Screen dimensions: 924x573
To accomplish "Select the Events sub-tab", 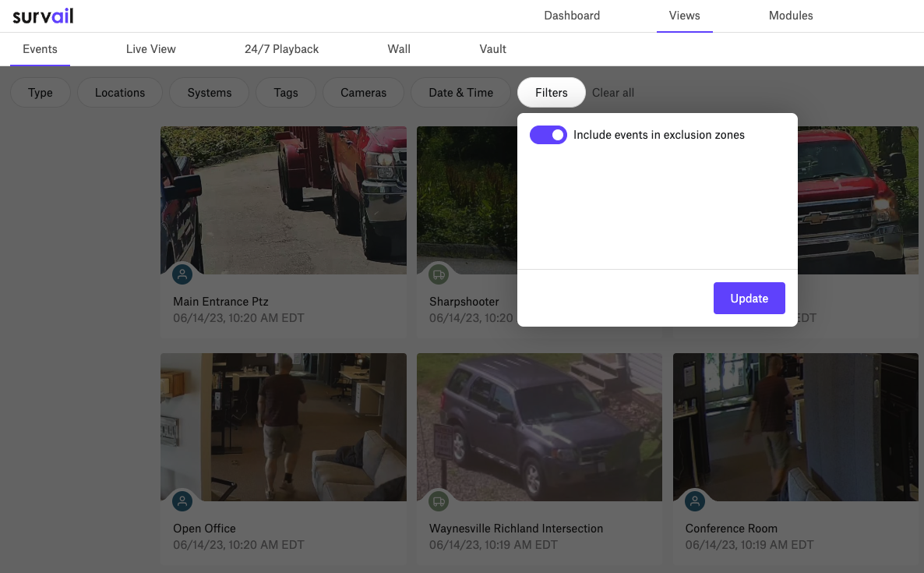I will coord(40,49).
